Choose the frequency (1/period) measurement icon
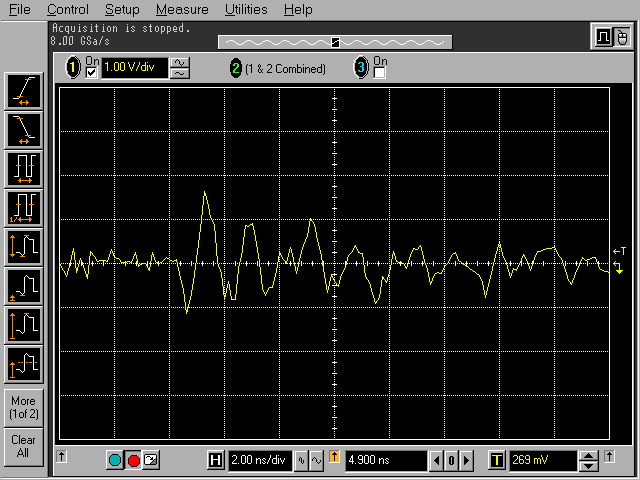640x480 pixels. 24,208
